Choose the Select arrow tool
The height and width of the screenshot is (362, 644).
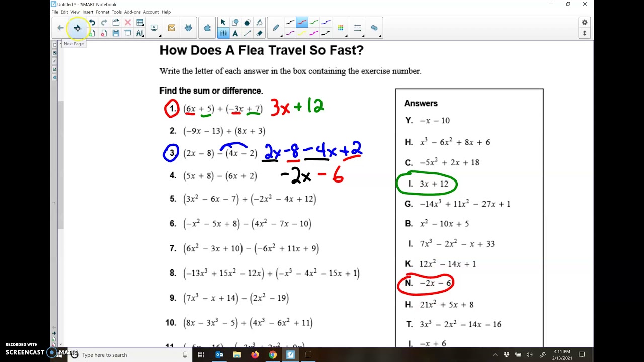223,23
